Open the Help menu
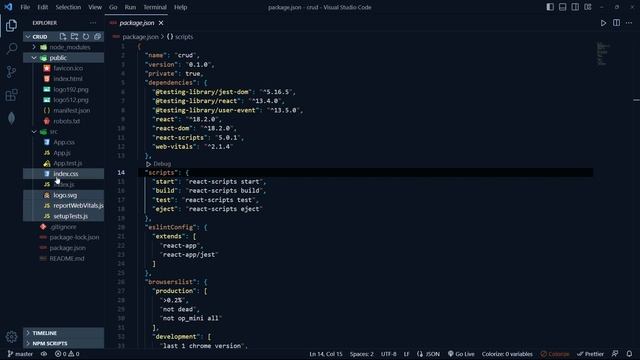 [180, 7]
